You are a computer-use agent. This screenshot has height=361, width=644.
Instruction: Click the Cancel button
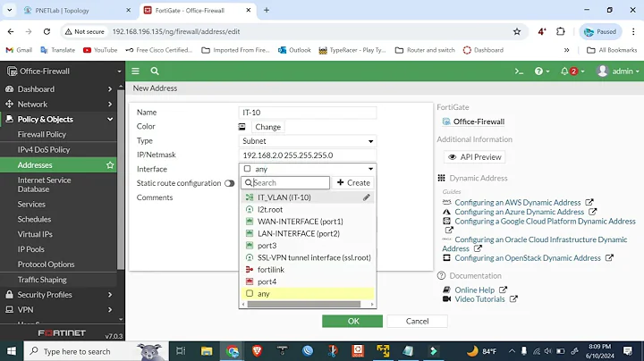(x=417, y=321)
